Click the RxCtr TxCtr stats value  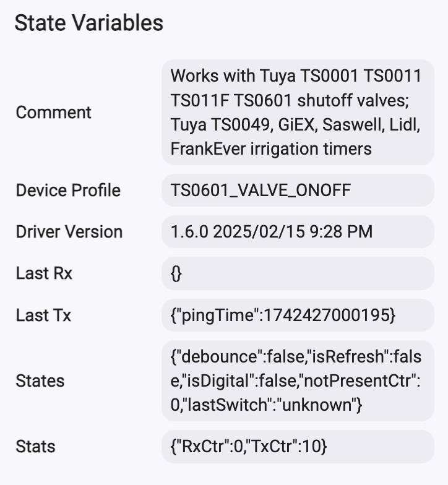click(298, 447)
